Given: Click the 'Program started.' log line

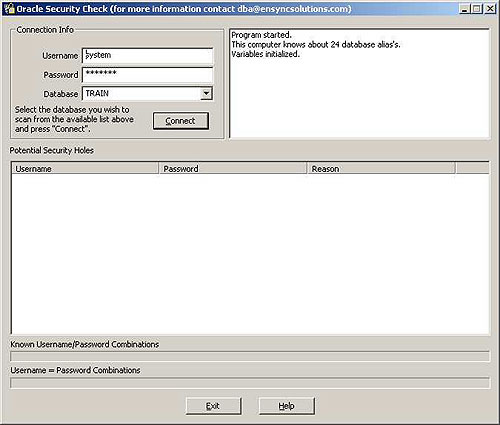Looking at the screenshot, I should pyautogui.click(x=262, y=35).
